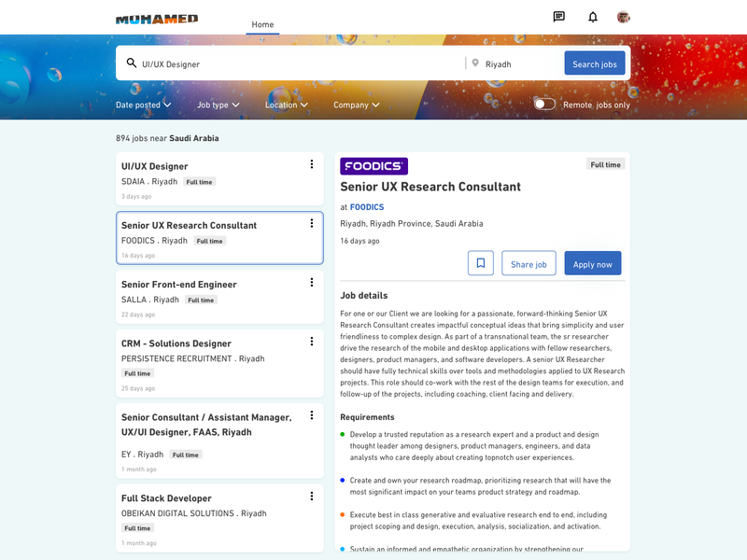Open the notifications bell
This screenshot has height=560, width=747.
(593, 17)
